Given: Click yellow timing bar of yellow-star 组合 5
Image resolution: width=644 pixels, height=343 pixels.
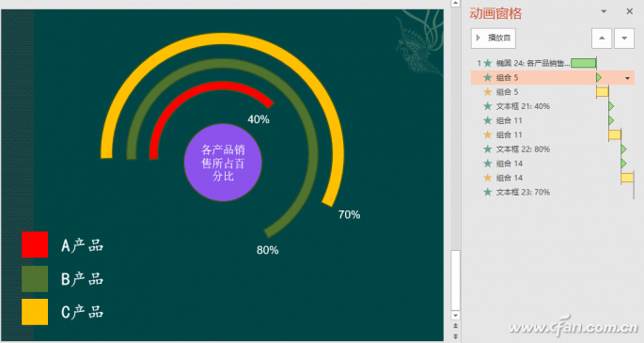Looking at the screenshot, I should (603, 92).
